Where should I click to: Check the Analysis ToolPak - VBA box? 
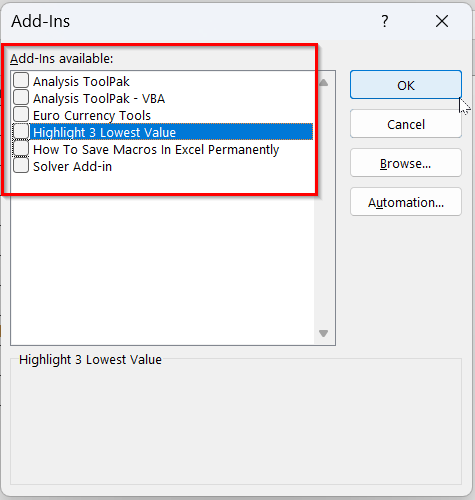[21, 97]
